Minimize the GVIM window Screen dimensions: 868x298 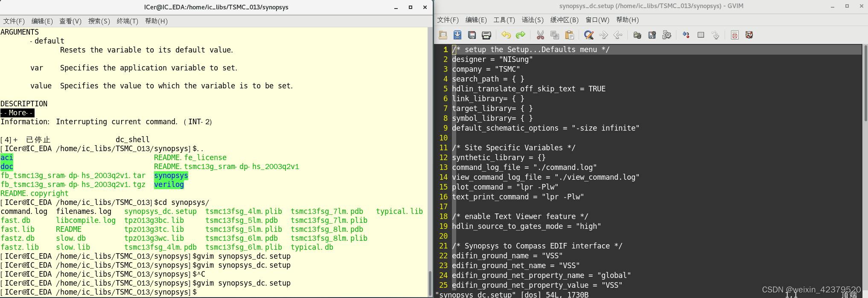(x=833, y=6)
